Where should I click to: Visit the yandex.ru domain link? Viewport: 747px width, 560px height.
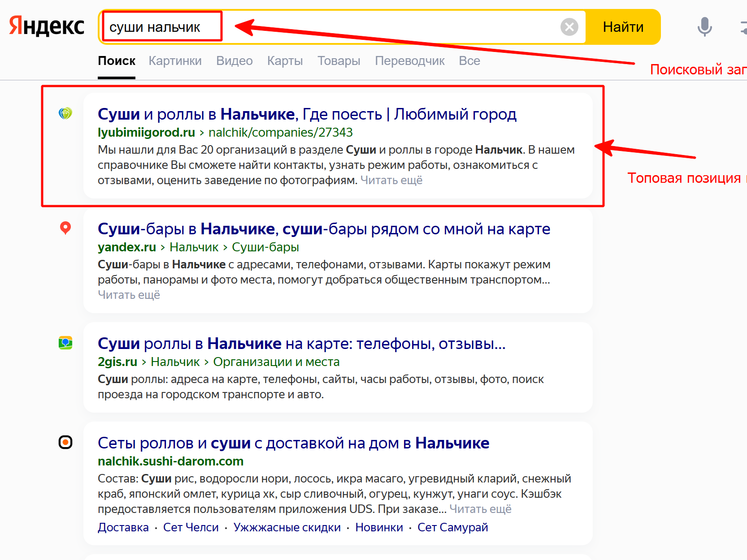(x=127, y=247)
